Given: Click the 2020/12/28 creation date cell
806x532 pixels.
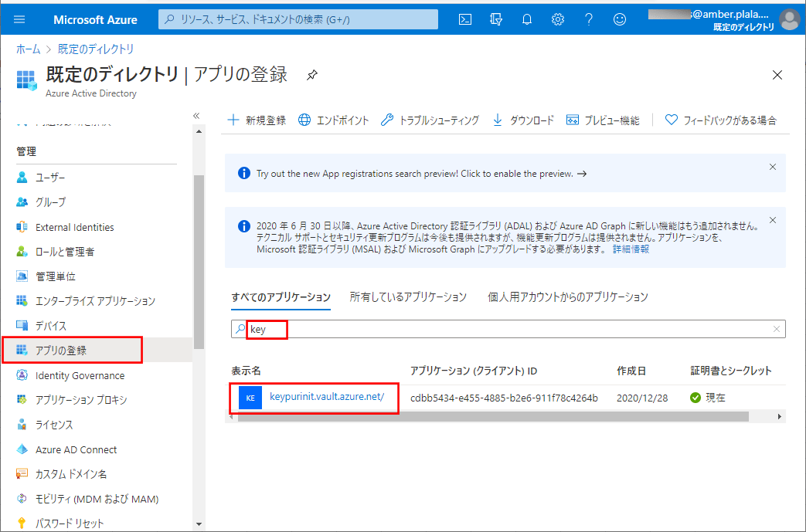Looking at the screenshot, I should pos(642,398).
